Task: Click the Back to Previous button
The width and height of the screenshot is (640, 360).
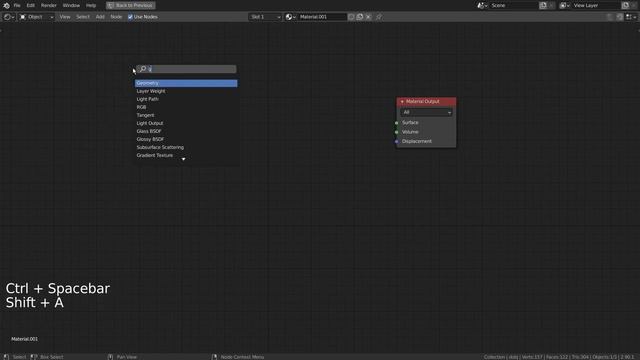Action: pyautogui.click(x=131, y=5)
